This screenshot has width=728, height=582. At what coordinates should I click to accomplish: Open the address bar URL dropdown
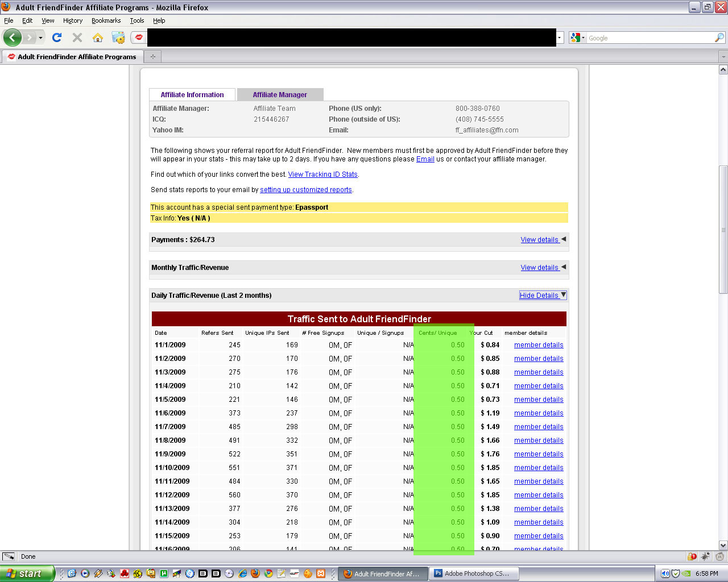point(560,38)
